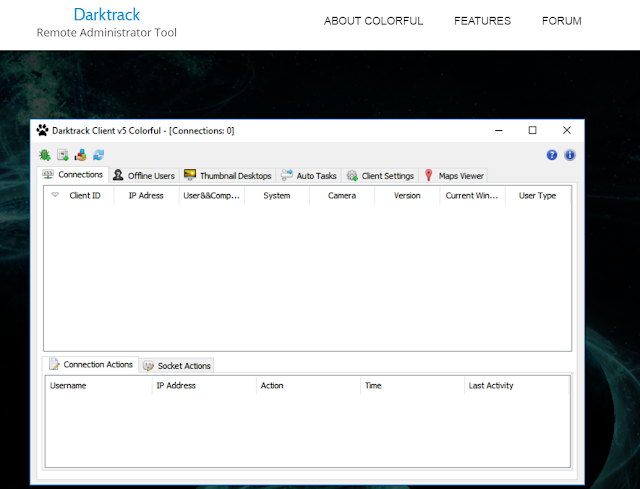Select the Socket Actions tab
640x489 pixels.
pos(177,366)
